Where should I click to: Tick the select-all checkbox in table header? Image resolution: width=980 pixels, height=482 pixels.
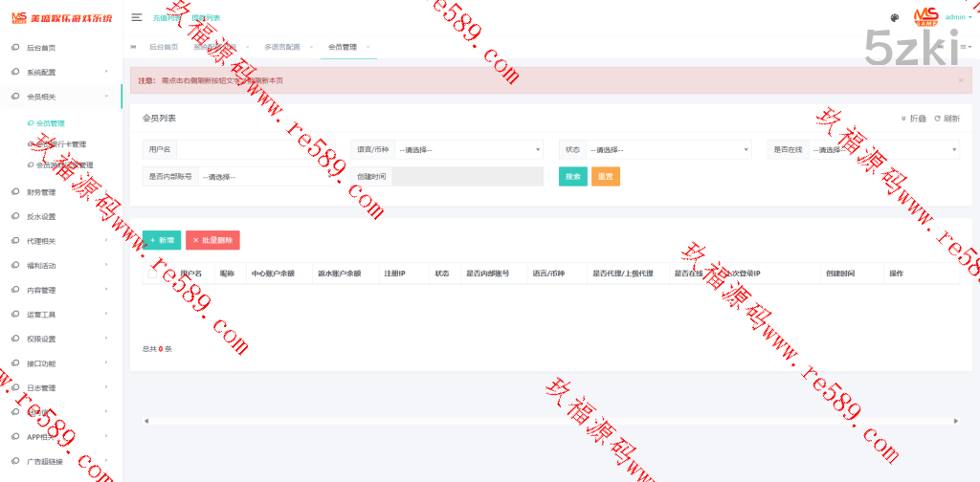[x=152, y=273]
